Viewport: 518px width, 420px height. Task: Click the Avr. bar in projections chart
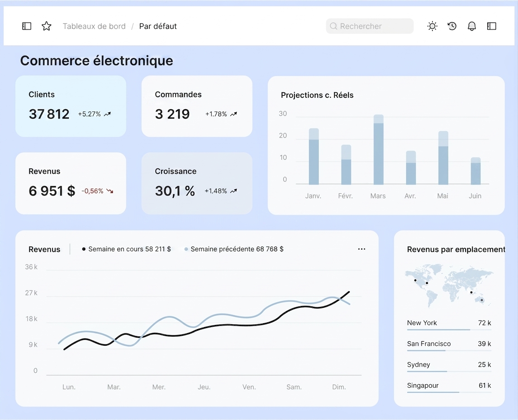(x=411, y=167)
